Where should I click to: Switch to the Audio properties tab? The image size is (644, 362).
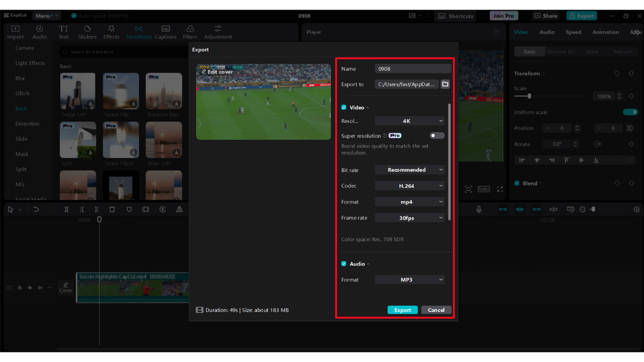click(547, 32)
